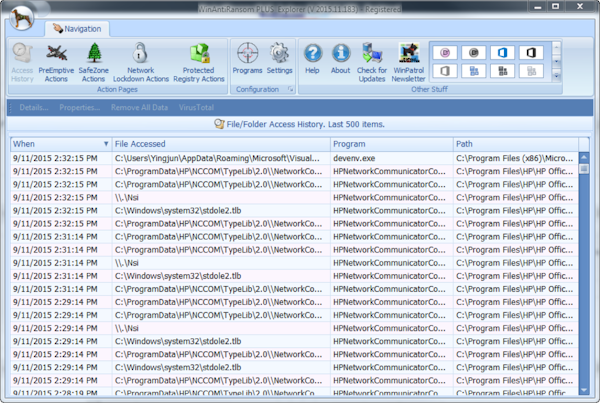Image resolution: width=600 pixels, height=403 pixels.
Task: Sort by the When column dropdown arrow
Action: click(106, 144)
